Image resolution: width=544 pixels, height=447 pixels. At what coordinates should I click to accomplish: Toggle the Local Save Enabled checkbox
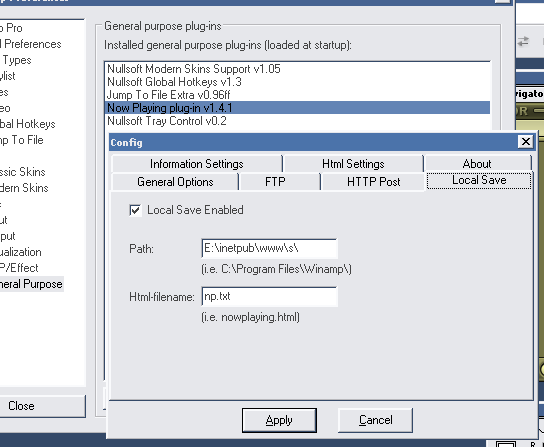coord(135,210)
